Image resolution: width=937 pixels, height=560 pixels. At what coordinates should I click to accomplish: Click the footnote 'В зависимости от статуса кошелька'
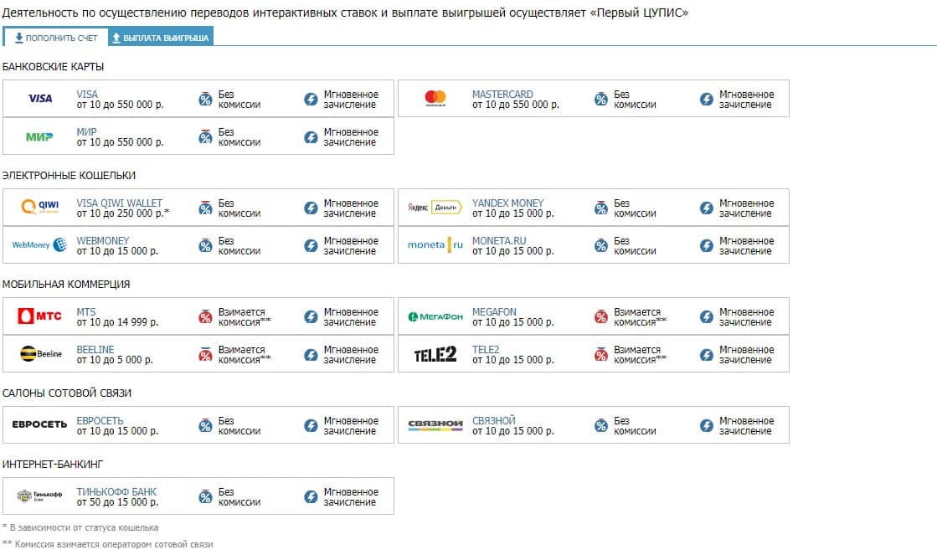pos(84,527)
